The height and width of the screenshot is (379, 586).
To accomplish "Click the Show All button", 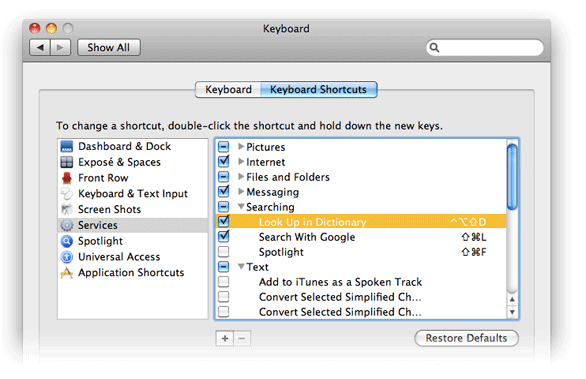I will pyautogui.click(x=109, y=47).
